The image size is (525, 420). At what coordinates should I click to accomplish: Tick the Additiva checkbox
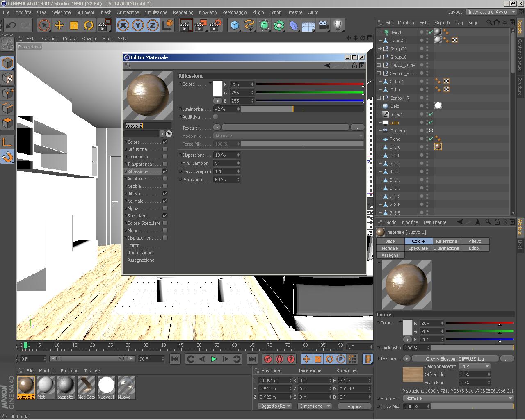pos(215,117)
